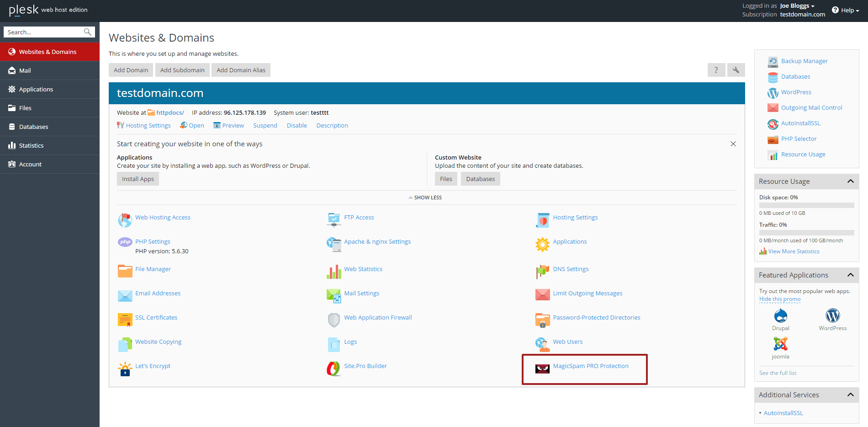The height and width of the screenshot is (427, 868).
Task: Click the Web Hosting Access icon
Action: 125,220
